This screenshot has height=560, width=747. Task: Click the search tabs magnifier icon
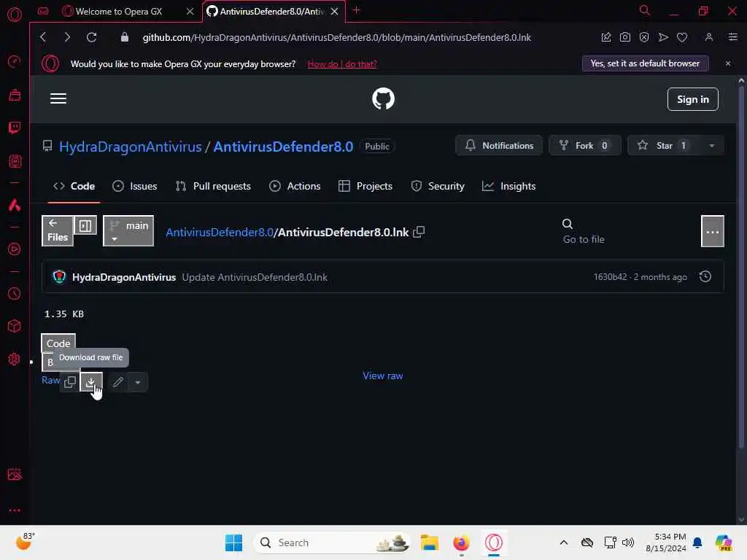pyautogui.click(x=645, y=10)
